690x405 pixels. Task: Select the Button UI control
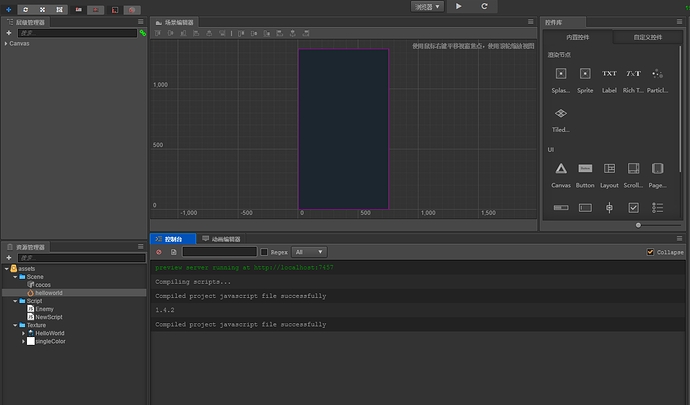click(x=585, y=169)
